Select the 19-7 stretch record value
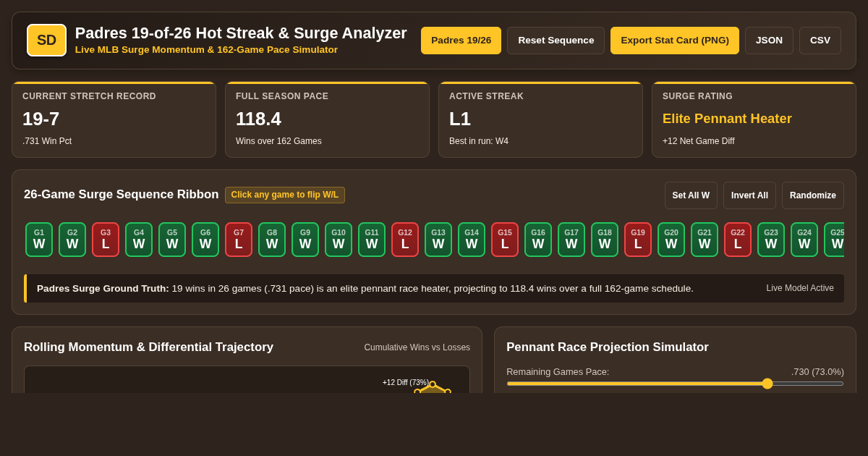868x456 pixels. pyautogui.click(x=41, y=119)
